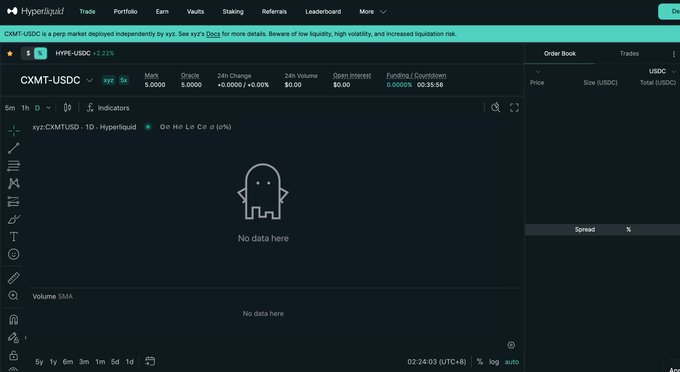Switch to the Order Book tab
The width and height of the screenshot is (680, 372).
559,54
